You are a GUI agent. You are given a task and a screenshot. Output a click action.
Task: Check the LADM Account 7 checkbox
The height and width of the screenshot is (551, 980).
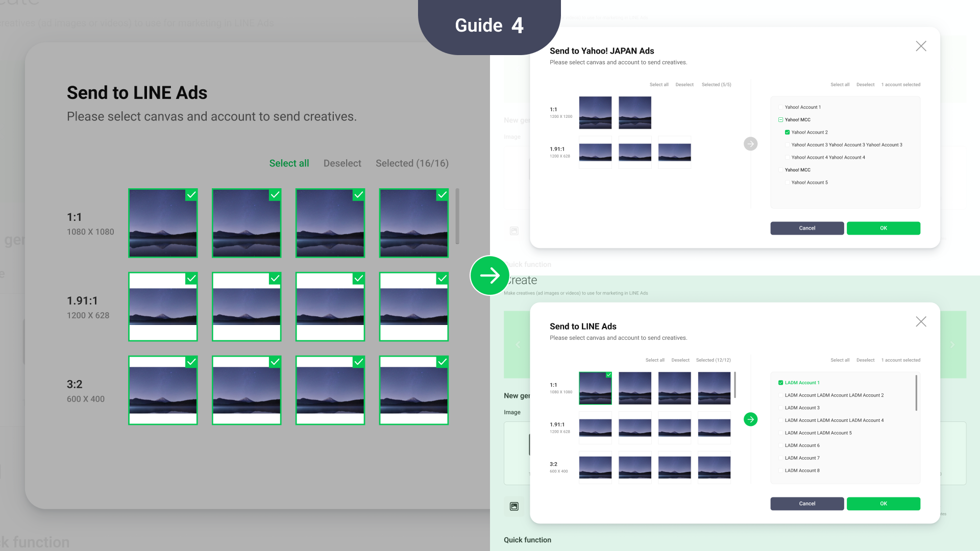tap(780, 458)
